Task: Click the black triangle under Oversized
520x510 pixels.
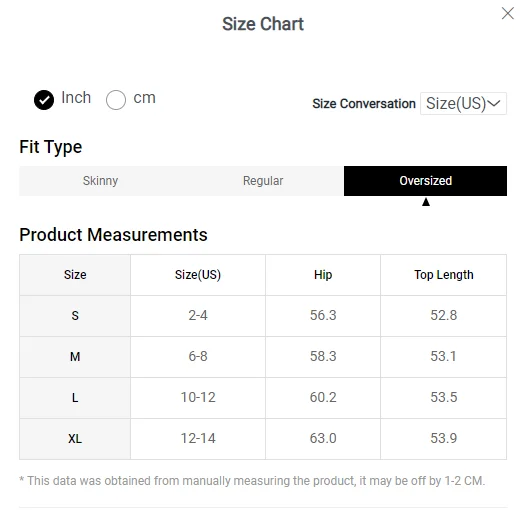Action: point(426,202)
